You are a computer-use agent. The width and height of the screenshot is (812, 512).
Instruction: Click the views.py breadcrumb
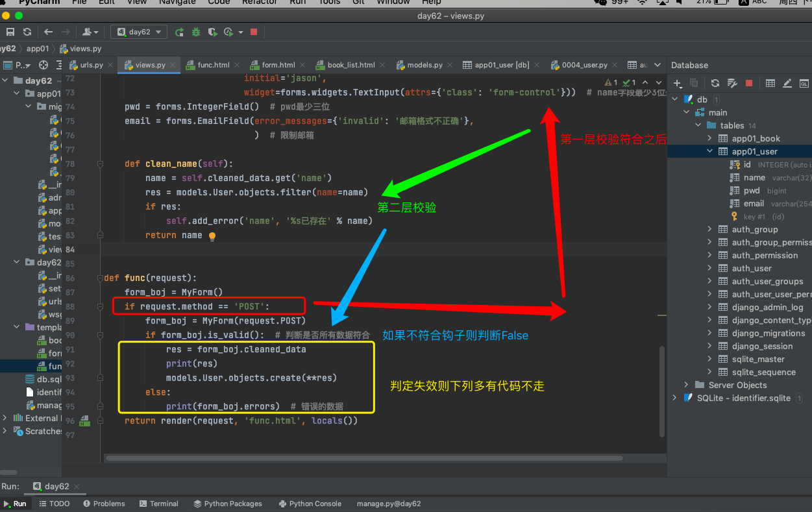(x=80, y=48)
